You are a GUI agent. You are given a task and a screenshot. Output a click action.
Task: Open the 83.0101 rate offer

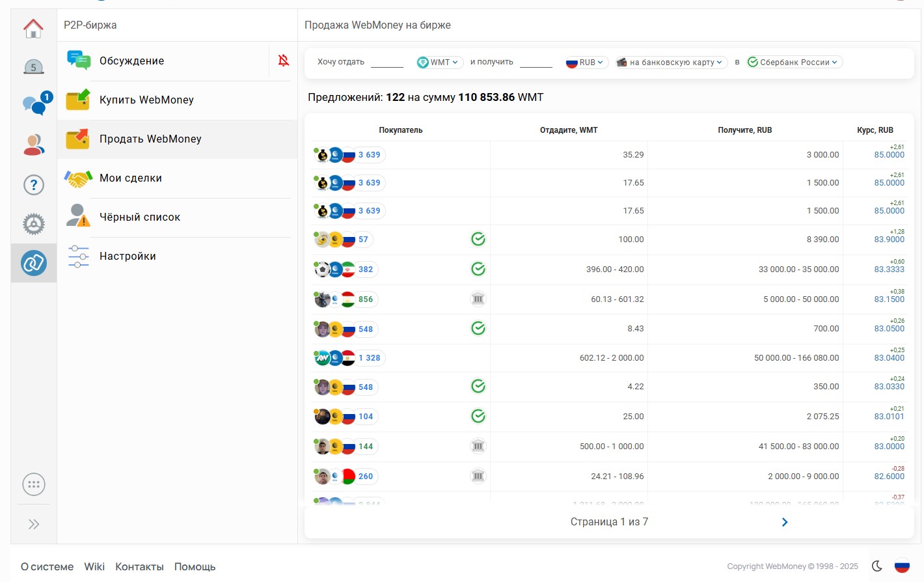point(889,417)
